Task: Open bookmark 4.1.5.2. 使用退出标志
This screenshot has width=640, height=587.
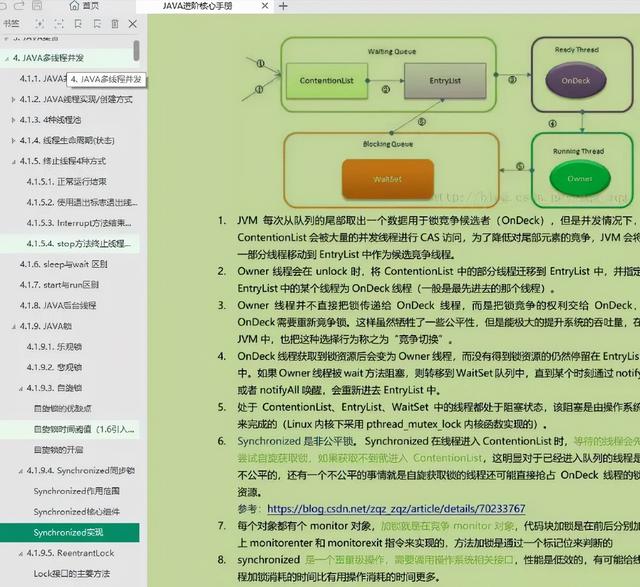Action: coord(82,202)
